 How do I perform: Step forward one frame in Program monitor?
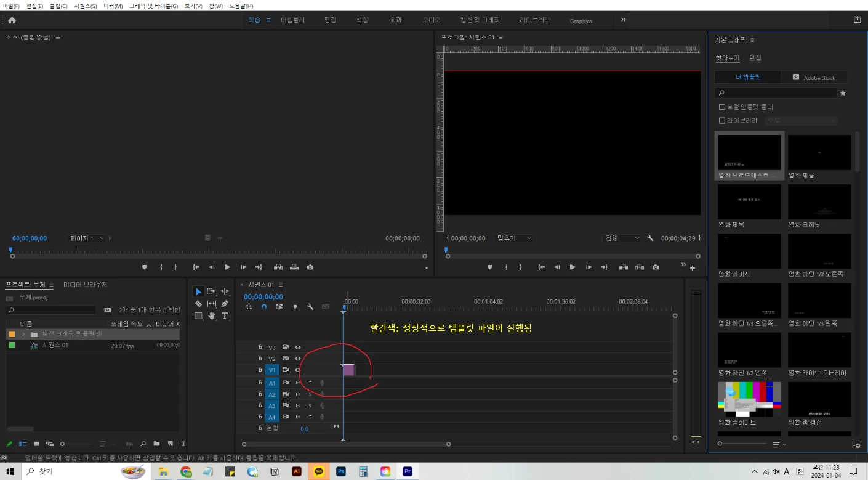click(x=589, y=267)
